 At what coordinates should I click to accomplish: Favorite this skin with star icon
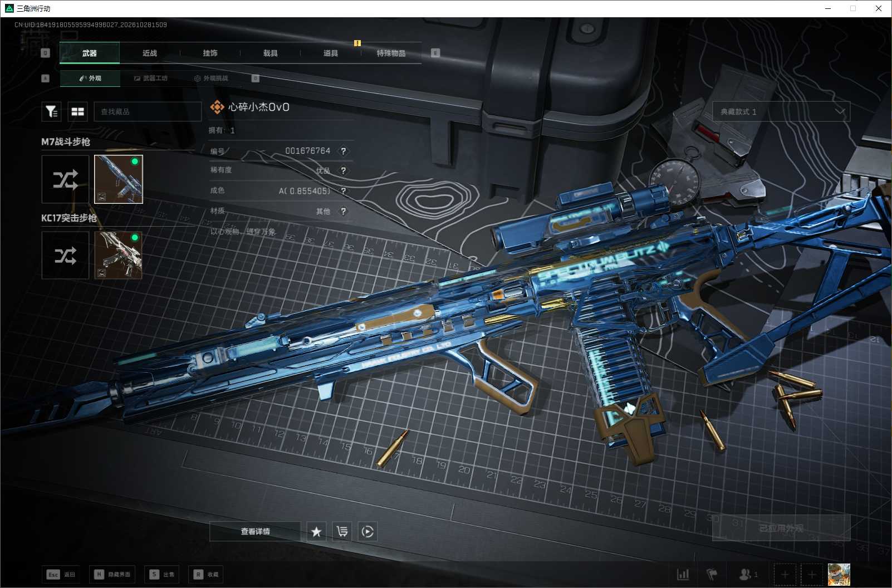[x=316, y=531]
